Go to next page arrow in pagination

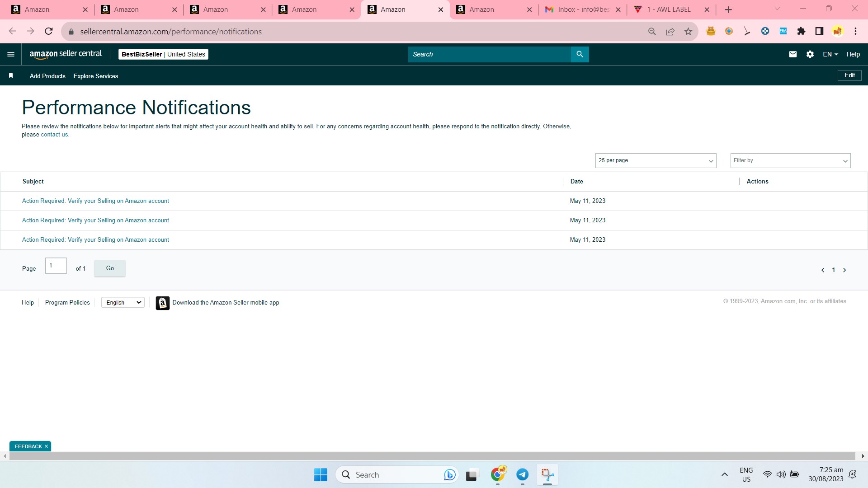click(844, 270)
